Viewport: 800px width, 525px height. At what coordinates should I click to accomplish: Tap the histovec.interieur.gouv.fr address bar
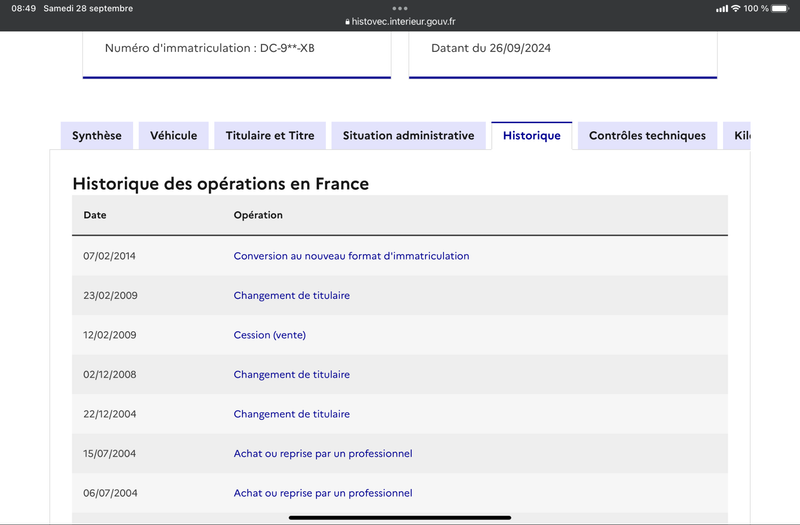[x=400, y=21]
